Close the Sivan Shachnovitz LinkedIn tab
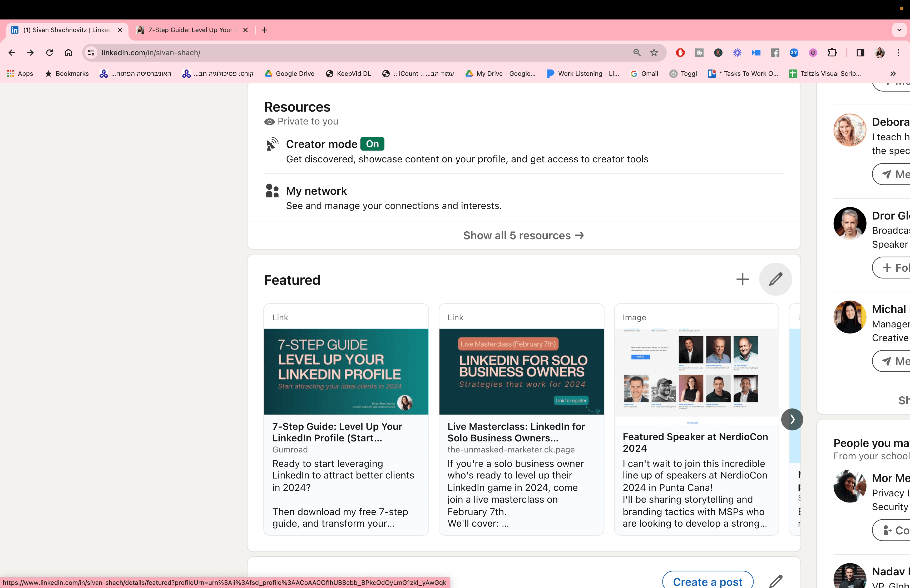Viewport: 910px width, 588px height. coord(120,30)
